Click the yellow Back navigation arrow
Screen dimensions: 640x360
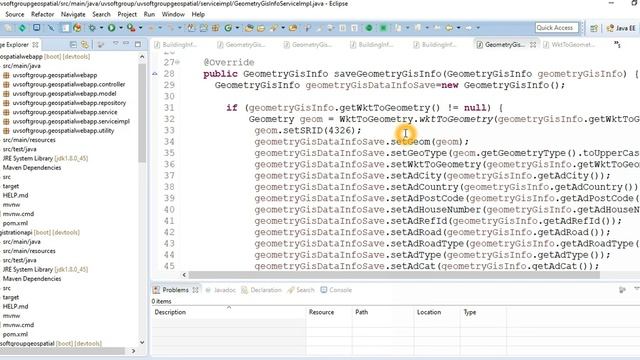point(449,28)
